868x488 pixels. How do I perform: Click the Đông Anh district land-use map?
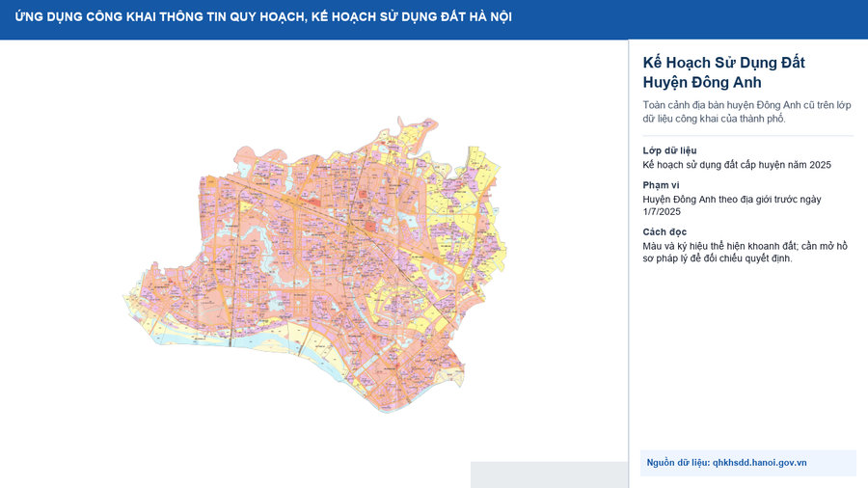[314, 264]
